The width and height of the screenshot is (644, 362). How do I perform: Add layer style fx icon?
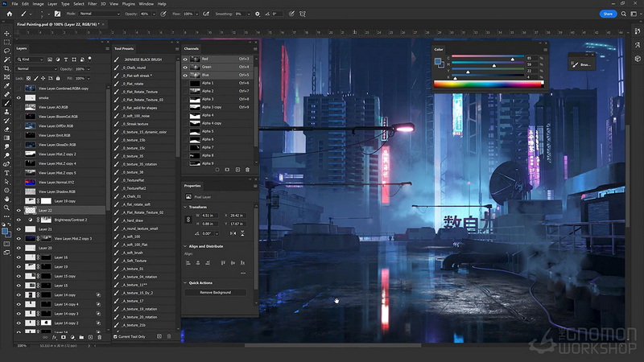click(x=54, y=337)
